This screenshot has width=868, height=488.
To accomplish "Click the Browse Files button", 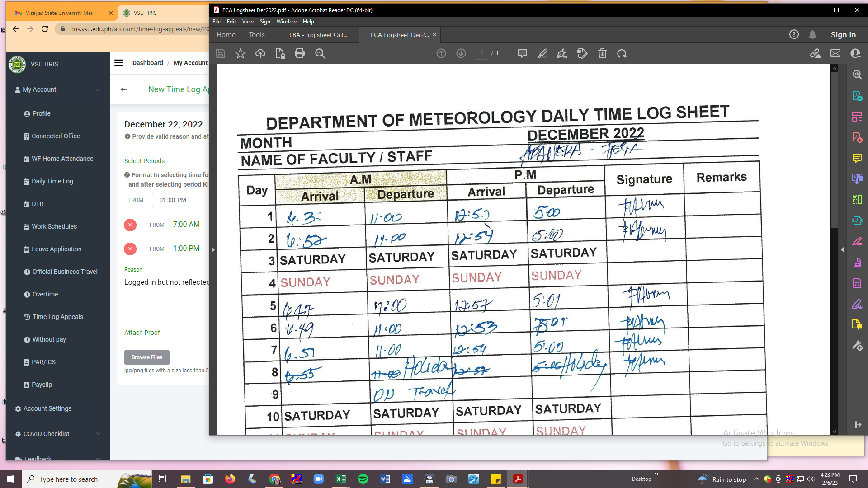I will tap(146, 357).
